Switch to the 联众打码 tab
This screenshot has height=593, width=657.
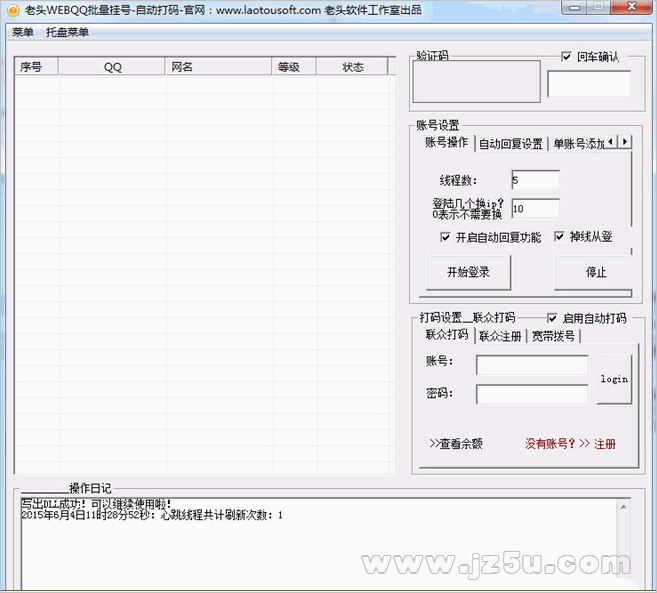pos(447,334)
